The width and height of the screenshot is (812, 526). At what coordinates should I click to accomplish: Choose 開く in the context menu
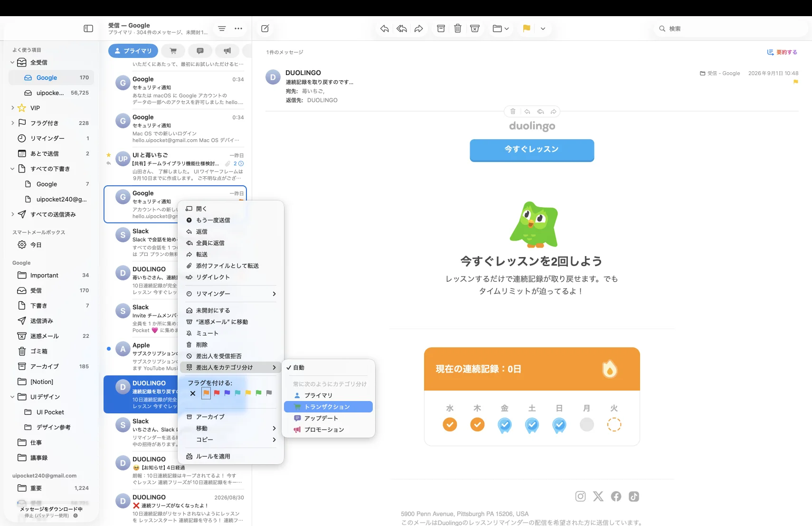click(231, 209)
